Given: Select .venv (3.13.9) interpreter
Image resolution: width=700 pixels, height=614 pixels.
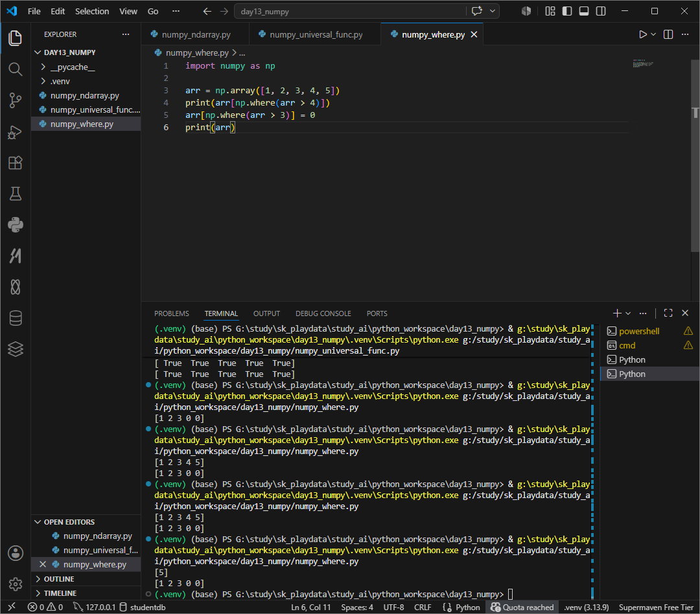Looking at the screenshot, I should 586,607.
